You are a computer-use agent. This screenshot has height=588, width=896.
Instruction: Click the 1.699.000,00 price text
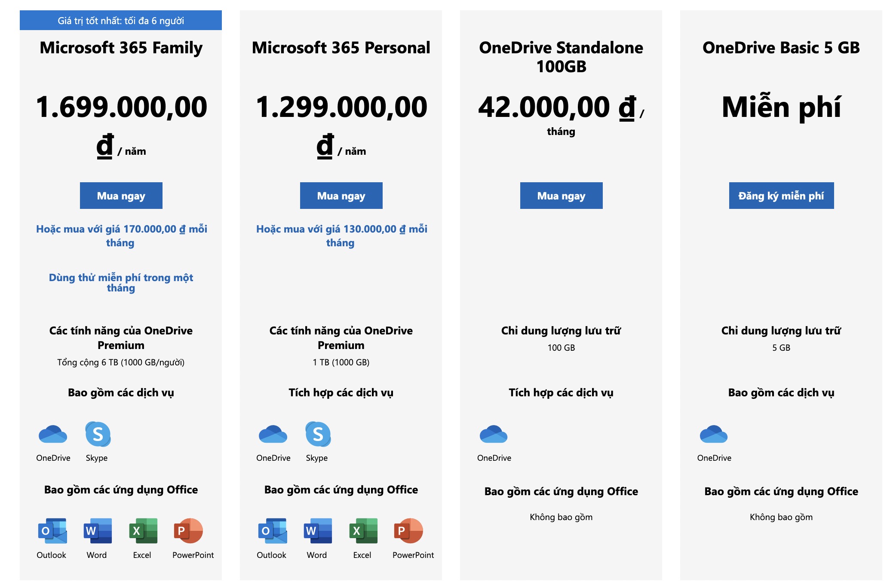point(121,107)
